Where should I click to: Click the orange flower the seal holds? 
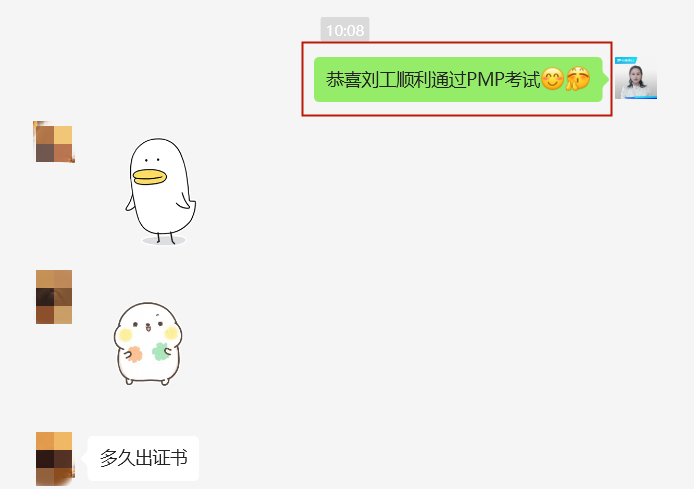pos(134,354)
